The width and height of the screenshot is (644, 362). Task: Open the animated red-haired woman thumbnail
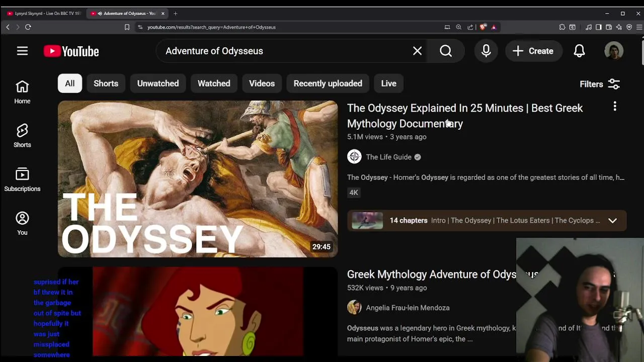(198, 312)
